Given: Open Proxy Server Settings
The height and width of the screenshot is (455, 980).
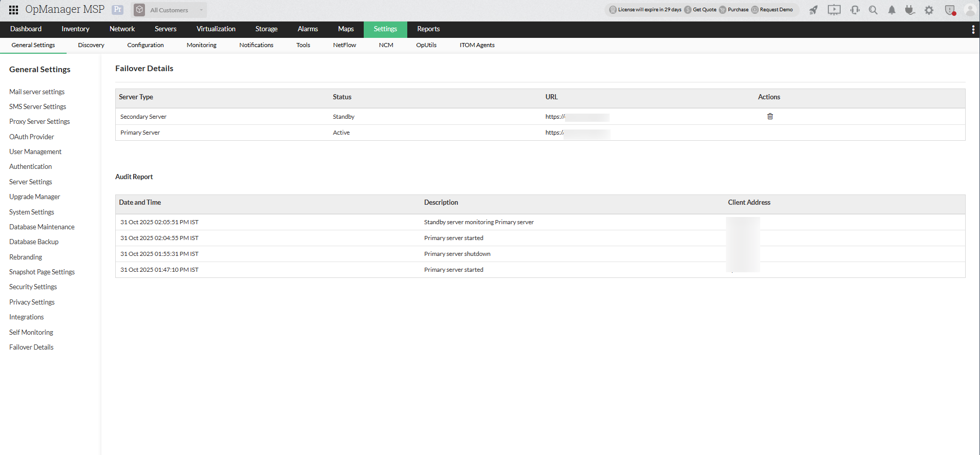Looking at the screenshot, I should pyautogui.click(x=39, y=122).
